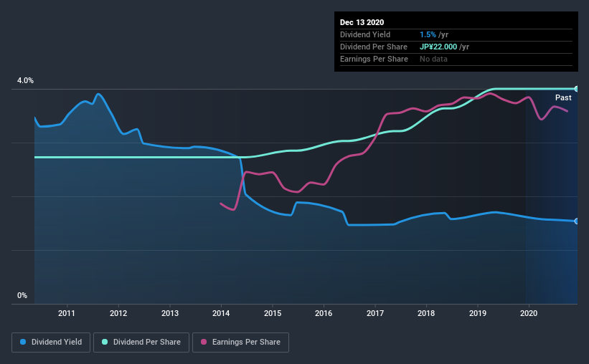Toggle the Dividend Per Share legend button
This screenshot has width=589, height=364.
[141, 343]
